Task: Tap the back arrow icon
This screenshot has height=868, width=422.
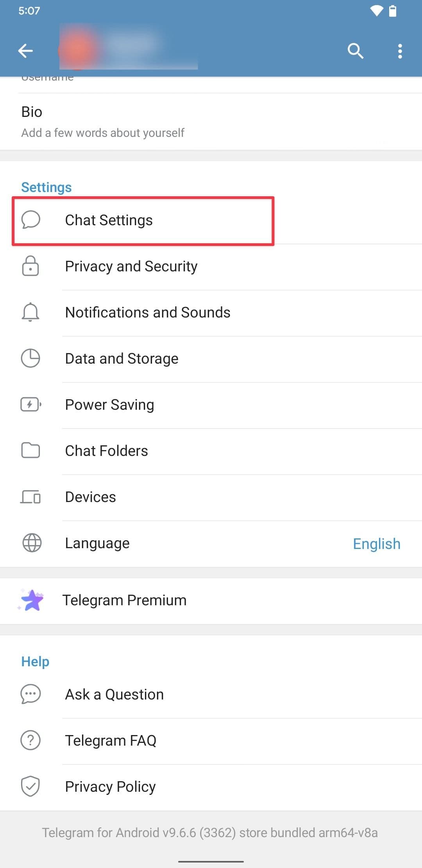Action: click(26, 51)
